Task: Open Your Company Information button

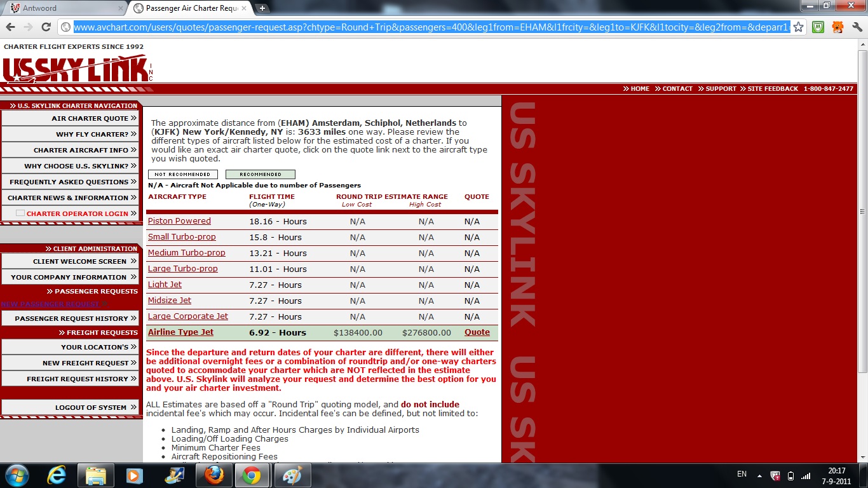Action: (x=70, y=277)
